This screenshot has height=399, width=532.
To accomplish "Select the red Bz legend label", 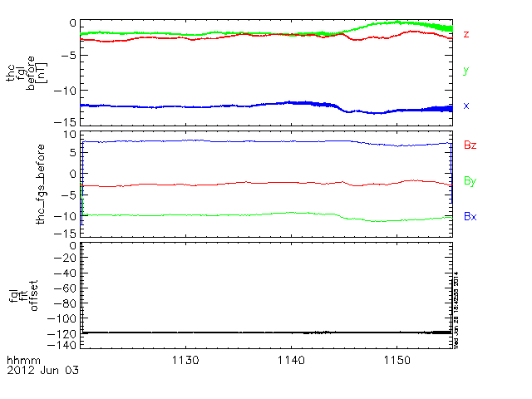I will 470,145.
